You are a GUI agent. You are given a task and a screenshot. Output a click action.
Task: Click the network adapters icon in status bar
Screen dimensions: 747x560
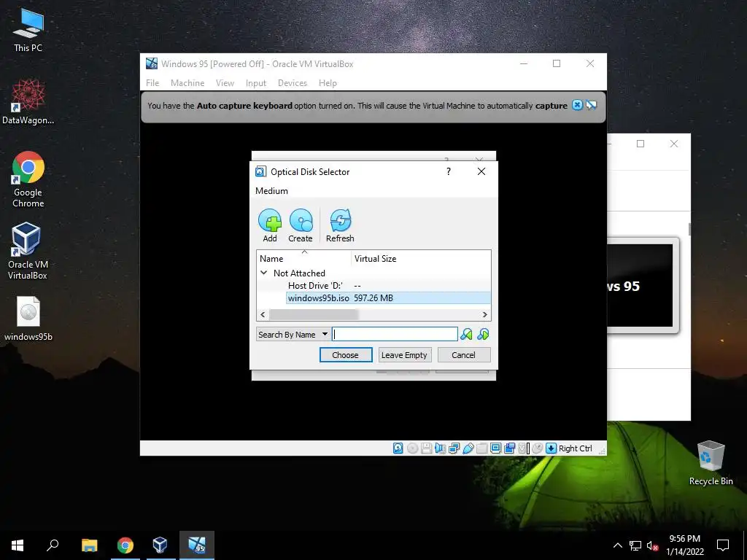tap(454, 448)
